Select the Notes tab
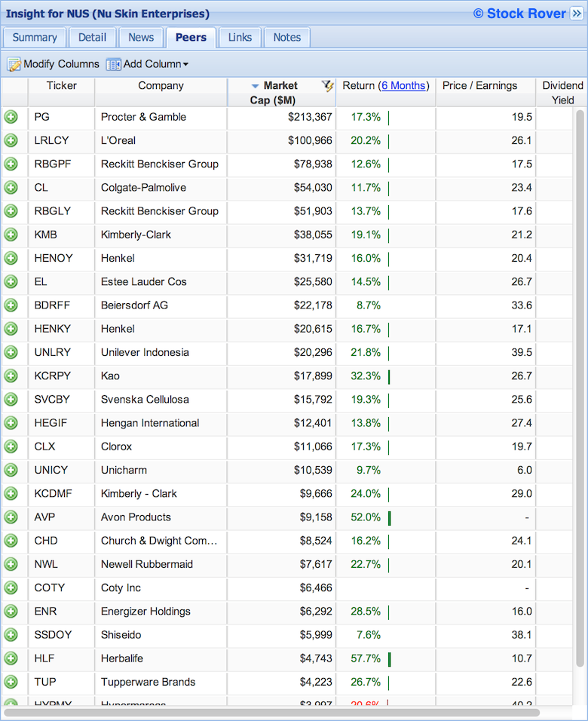 pyautogui.click(x=287, y=37)
